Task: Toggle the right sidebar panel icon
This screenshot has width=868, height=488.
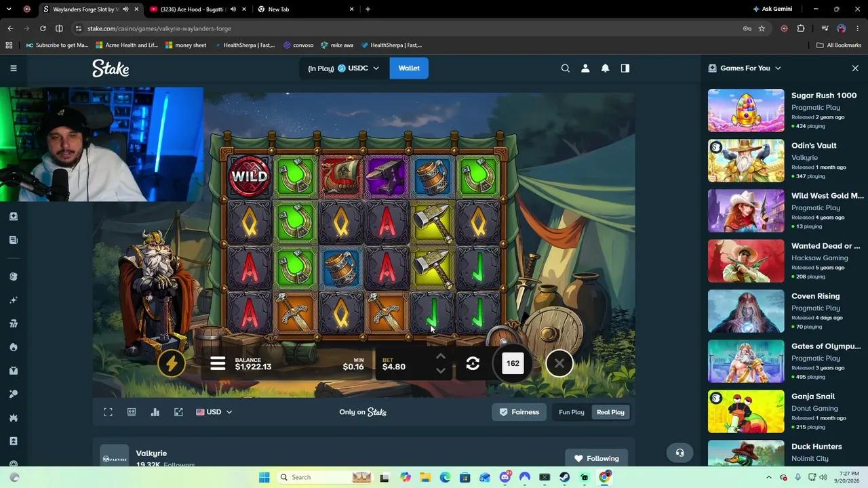Action: [625, 68]
